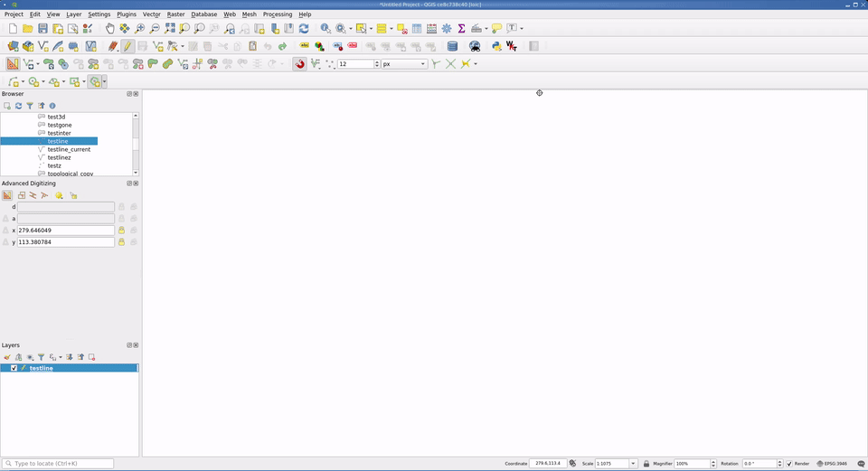This screenshot has width=868, height=471.
Task: Open the Processing menu
Action: (x=277, y=14)
